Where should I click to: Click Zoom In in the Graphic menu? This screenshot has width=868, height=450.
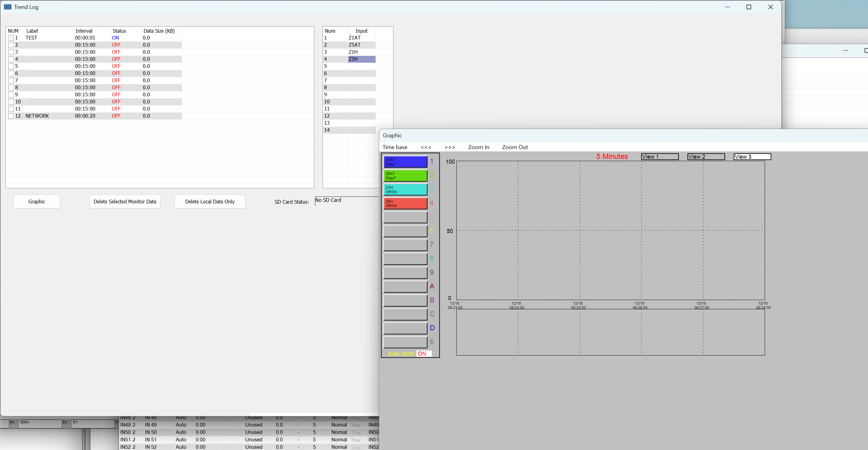(478, 147)
